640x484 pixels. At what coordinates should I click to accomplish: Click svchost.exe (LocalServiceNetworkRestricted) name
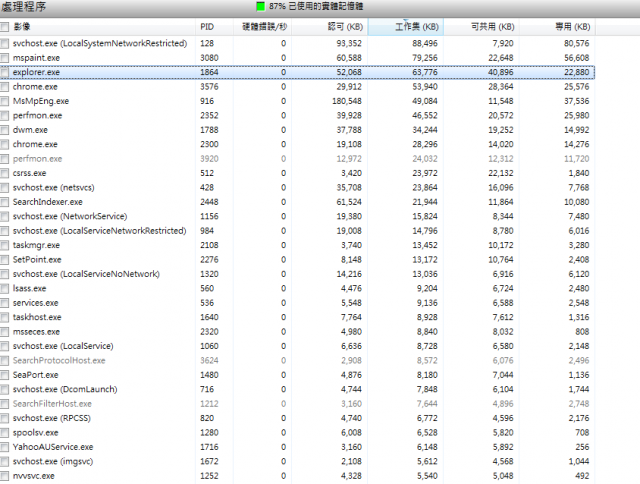[x=100, y=231]
